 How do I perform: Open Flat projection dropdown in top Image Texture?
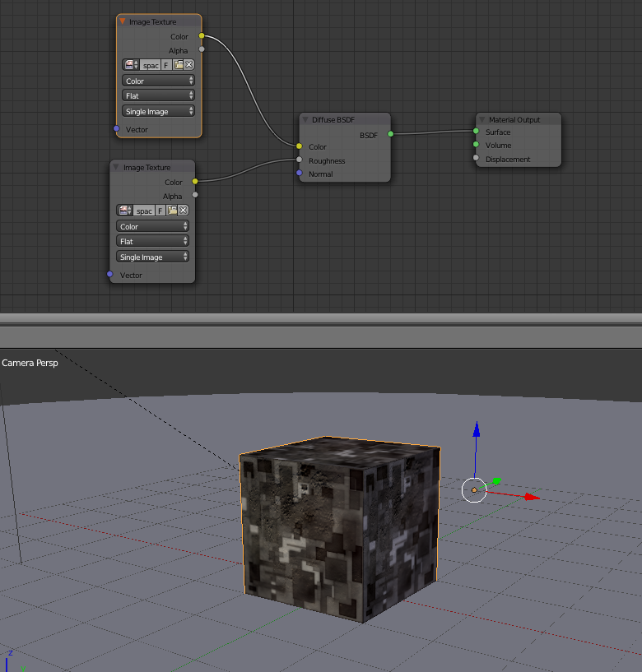(159, 95)
